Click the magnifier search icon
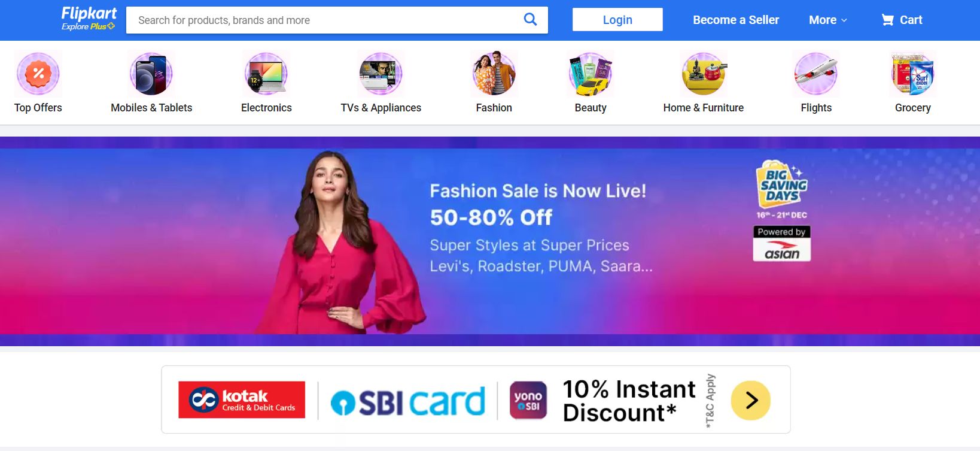This screenshot has height=451, width=980. (x=530, y=19)
